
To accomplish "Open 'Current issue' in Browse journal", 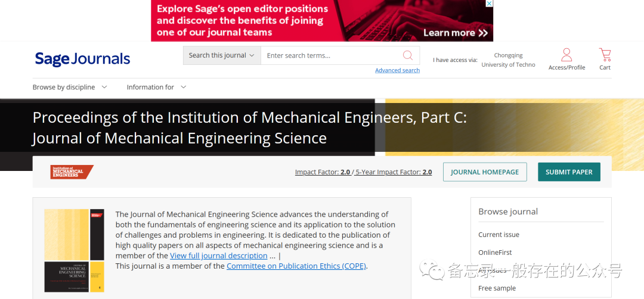I will [x=499, y=235].
